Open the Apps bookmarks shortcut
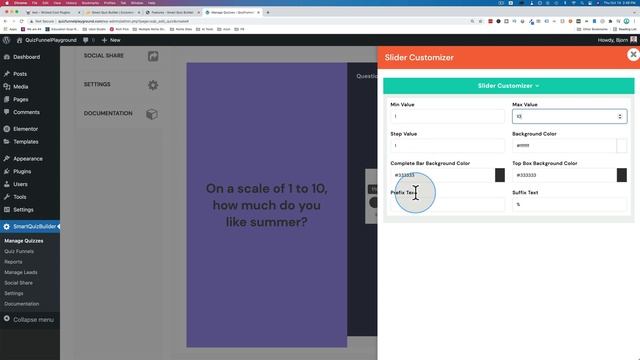The height and width of the screenshot is (360, 640). [10, 29]
